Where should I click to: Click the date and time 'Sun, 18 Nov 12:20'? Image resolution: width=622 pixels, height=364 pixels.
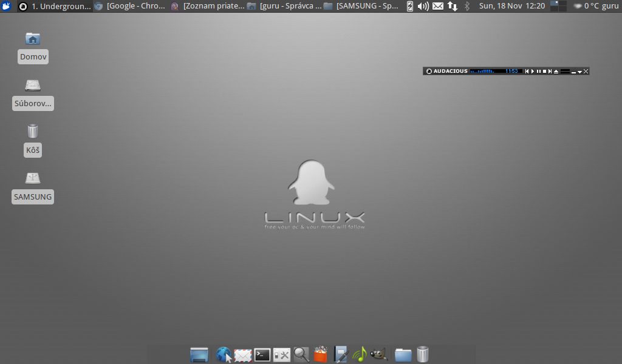[511, 6]
